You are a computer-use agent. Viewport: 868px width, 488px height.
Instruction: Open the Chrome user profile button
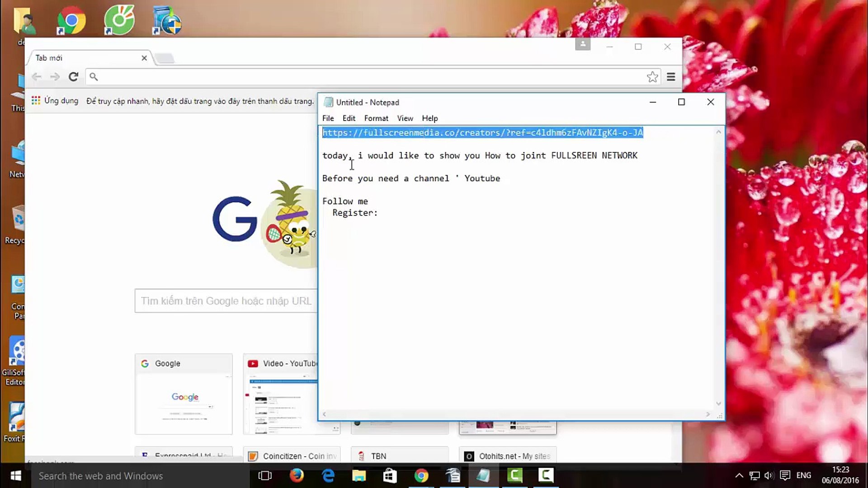point(583,44)
